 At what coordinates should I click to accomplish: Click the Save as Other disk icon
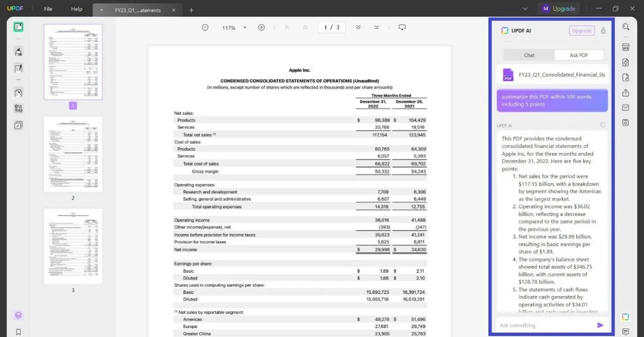(626, 123)
